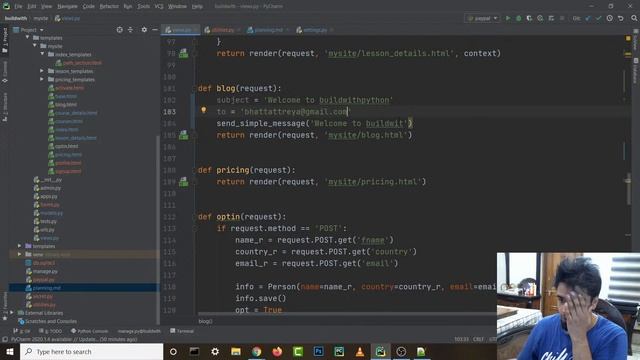The height and width of the screenshot is (360, 640).
Task: Open Project panel settings gear
Action: coord(144,30)
